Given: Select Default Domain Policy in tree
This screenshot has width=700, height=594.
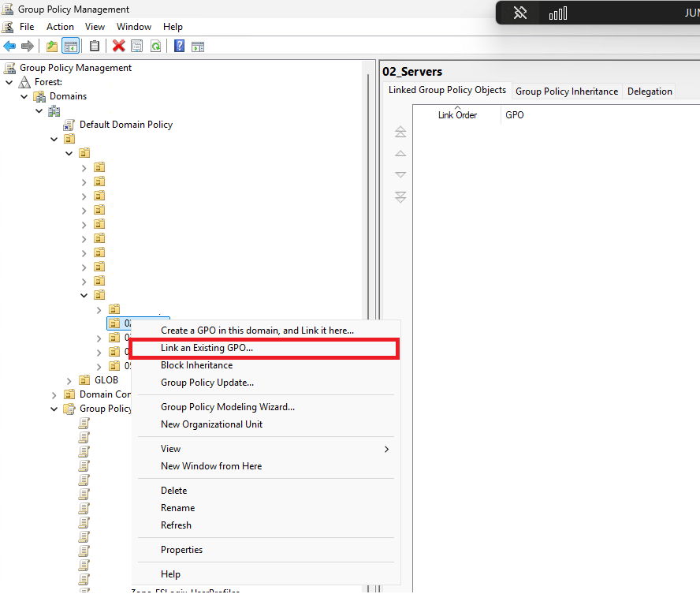Looking at the screenshot, I should click(x=125, y=125).
